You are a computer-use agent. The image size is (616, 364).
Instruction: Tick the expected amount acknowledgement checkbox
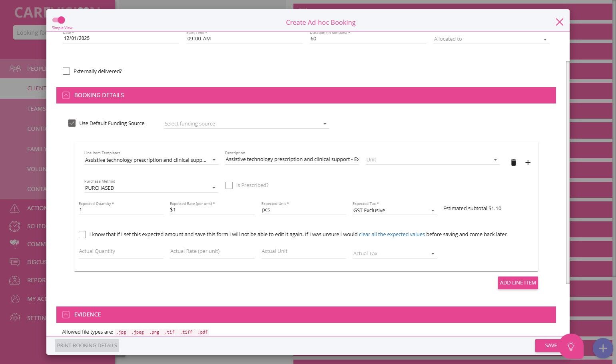click(x=82, y=235)
